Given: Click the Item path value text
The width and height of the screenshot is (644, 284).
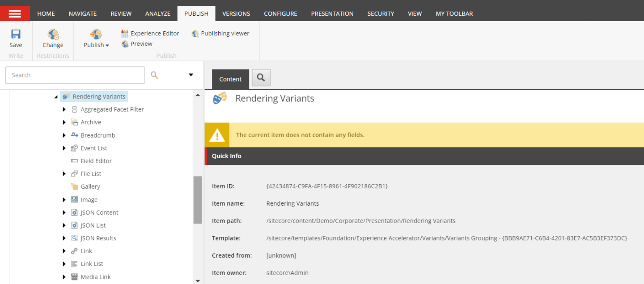Looking at the screenshot, I should coord(361,221).
